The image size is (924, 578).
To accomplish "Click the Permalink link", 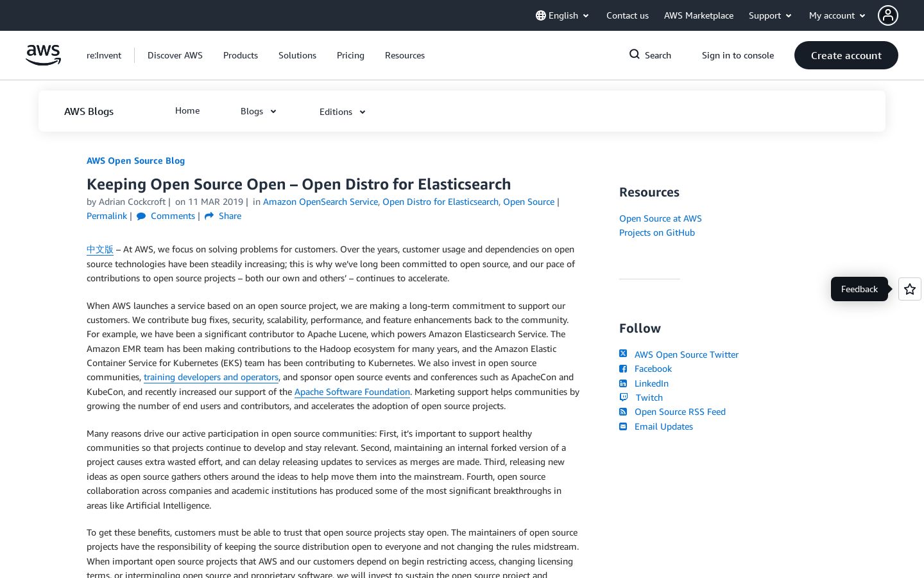I will click(x=107, y=216).
